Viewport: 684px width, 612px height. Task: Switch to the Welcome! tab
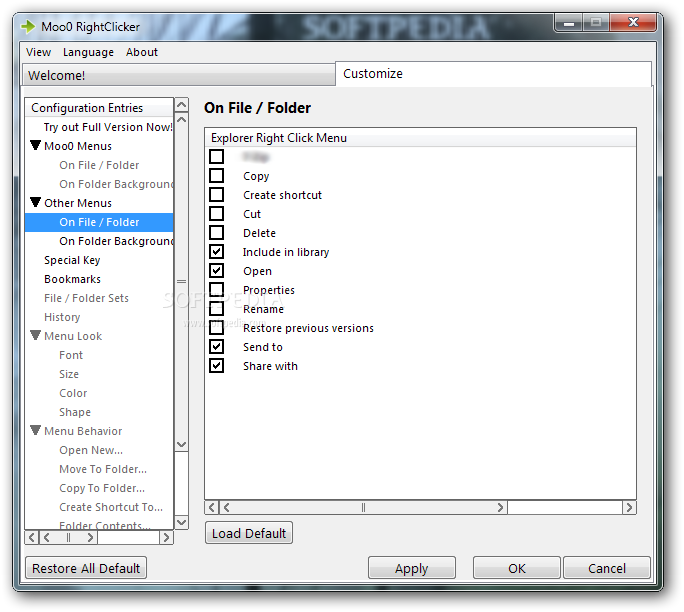(179, 75)
